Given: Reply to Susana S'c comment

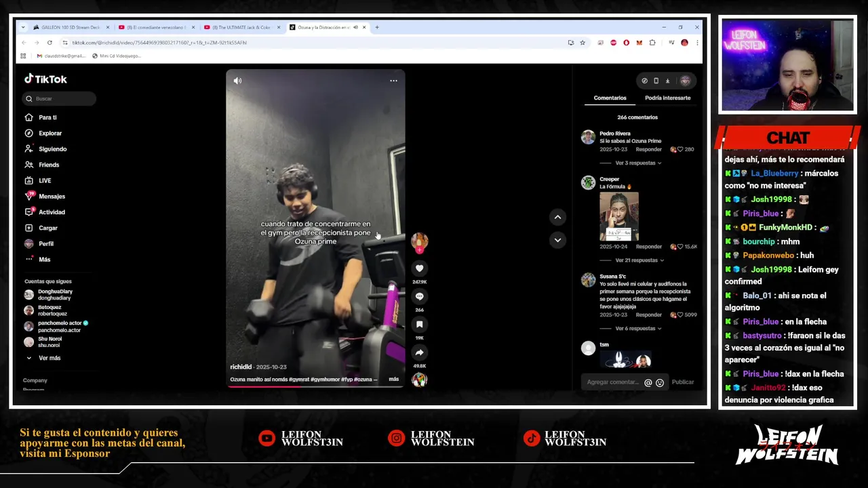Looking at the screenshot, I should click(648, 314).
